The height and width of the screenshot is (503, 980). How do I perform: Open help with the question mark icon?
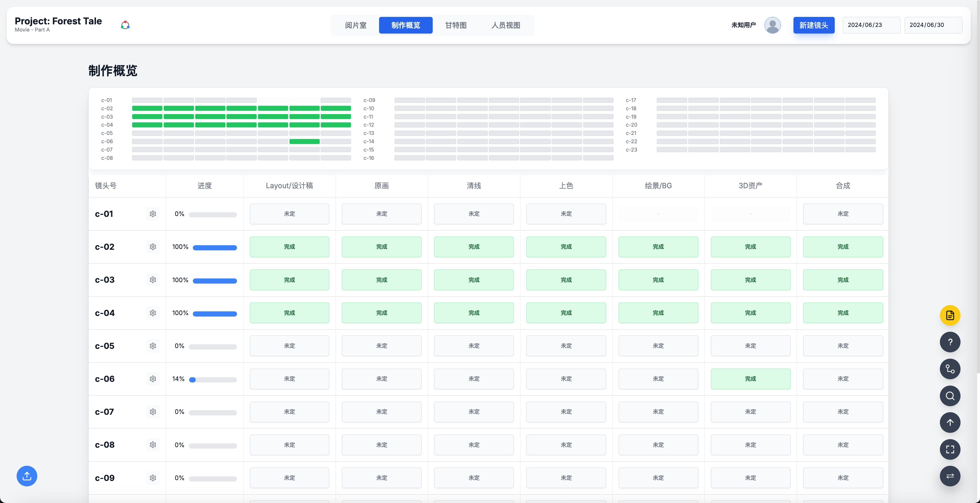click(950, 342)
